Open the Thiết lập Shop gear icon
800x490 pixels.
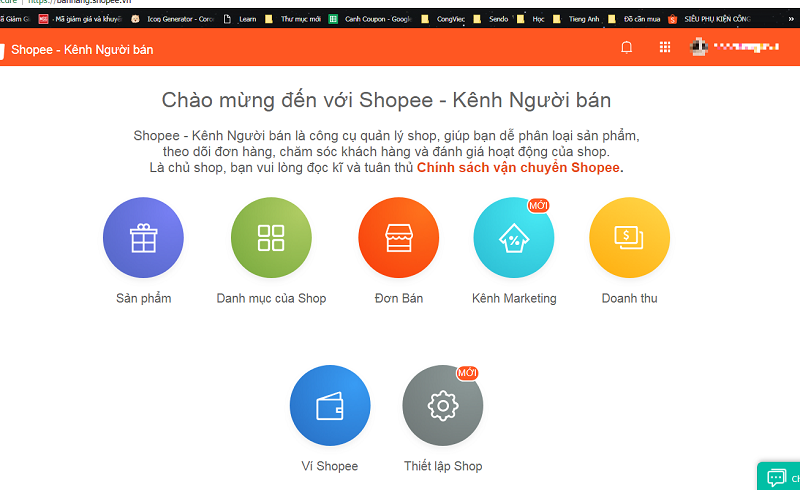(x=442, y=406)
